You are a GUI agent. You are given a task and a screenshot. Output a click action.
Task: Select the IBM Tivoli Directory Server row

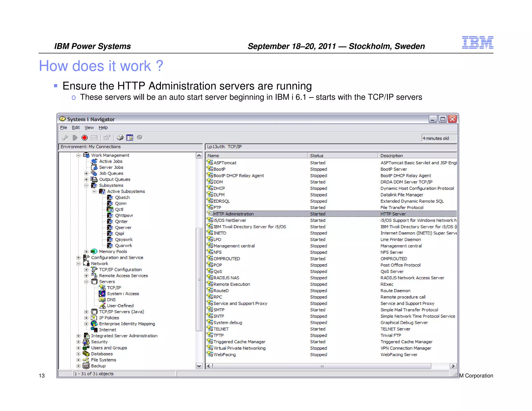click(x=332, y=227)
